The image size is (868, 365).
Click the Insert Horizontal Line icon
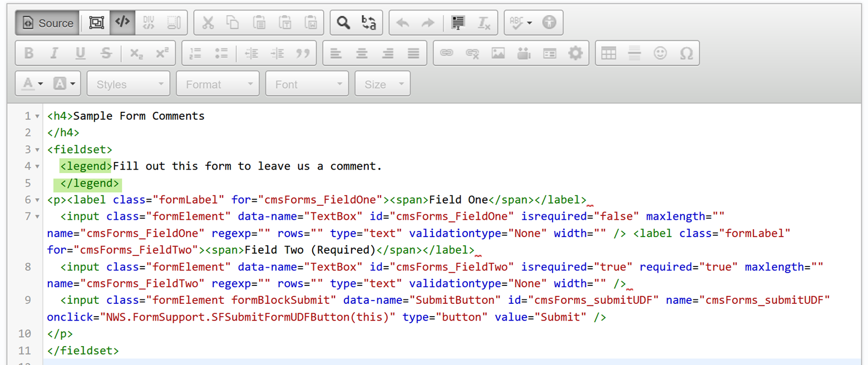point(634,53)
